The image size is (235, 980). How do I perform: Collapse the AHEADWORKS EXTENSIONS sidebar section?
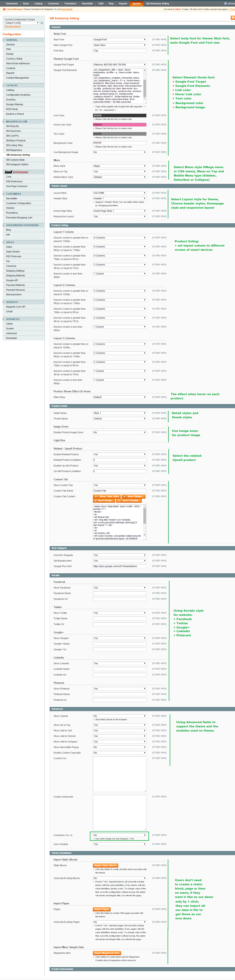click(24, 225)
